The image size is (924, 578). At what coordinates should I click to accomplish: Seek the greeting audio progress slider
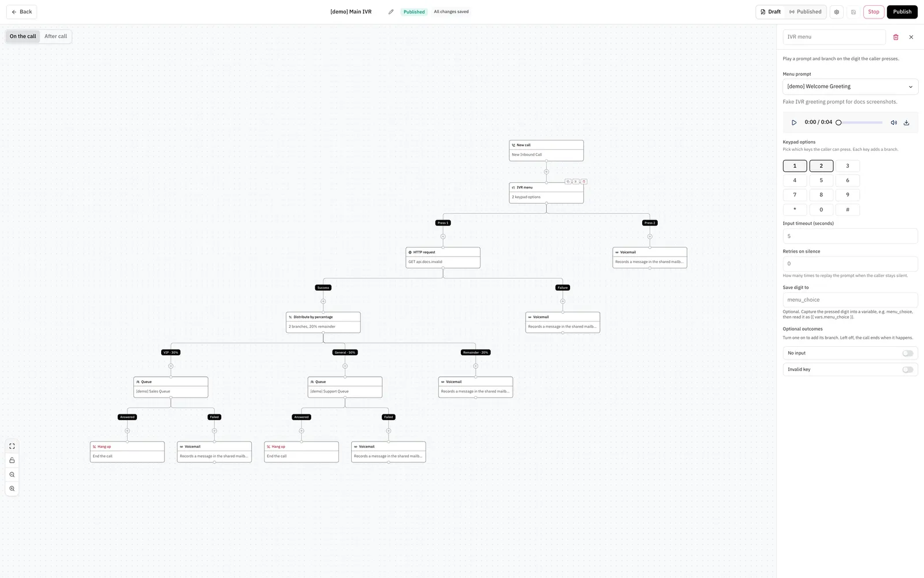859,123
